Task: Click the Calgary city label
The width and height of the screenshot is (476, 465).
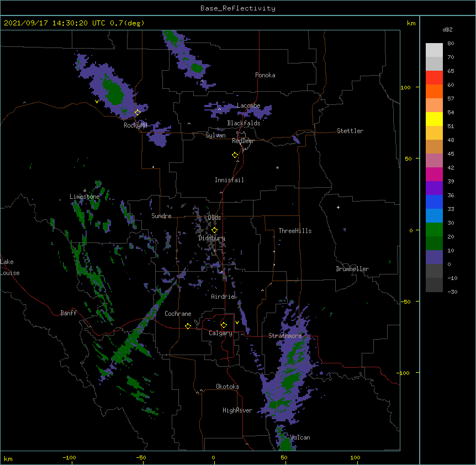Action: coord(220,333)
